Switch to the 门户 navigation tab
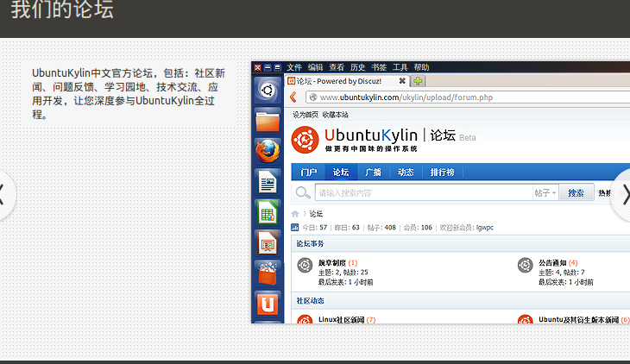Viewport: 630px width, 364px height. pyautogui.click(x=309, y=173)
